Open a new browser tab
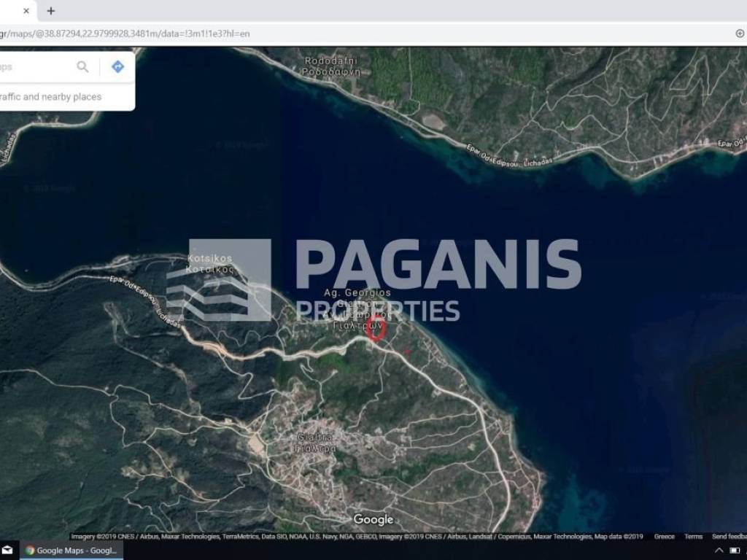The height and width of the screenshot is (560, 747). pyautogui.click(x=50, y=11)
